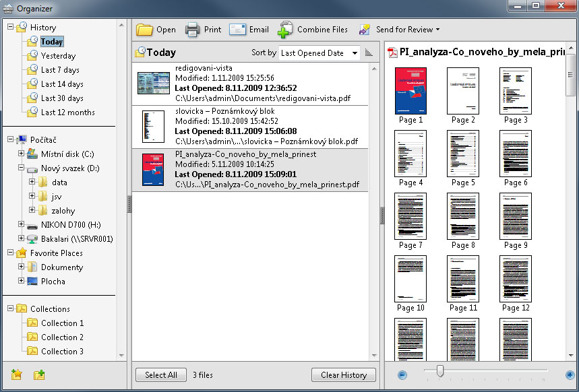Viewport: 579px width, 392px height.
Task: Collapse the History tree node
Action: pyautogui.click(x=11, y=27)
